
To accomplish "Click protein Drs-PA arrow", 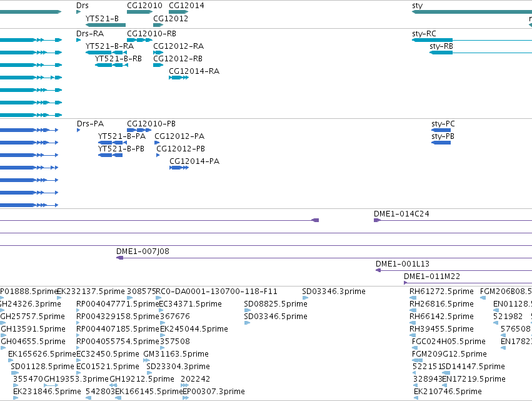I will click(x=78, y=130).
